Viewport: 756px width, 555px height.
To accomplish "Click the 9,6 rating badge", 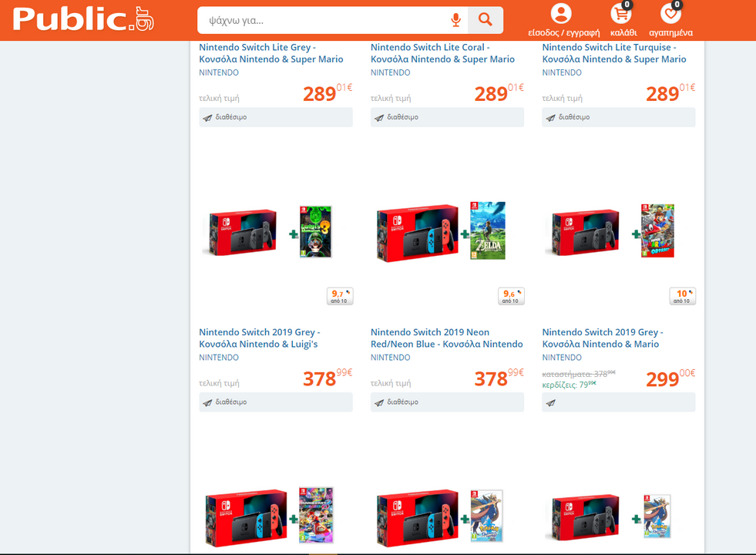I will 511,296.
